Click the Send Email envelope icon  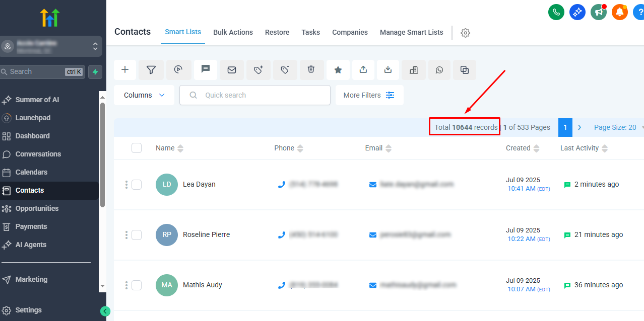pos(232,70)
